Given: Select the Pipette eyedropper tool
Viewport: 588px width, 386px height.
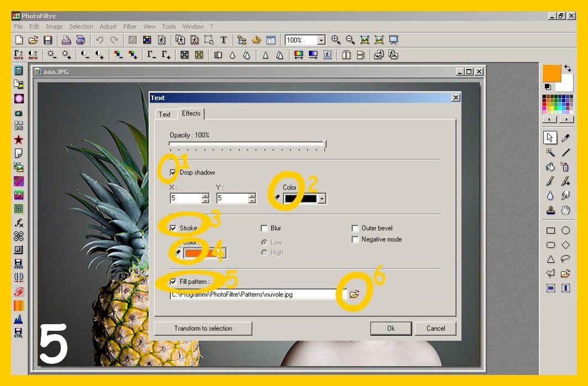Looking at the screenshot, I should tap(565, 138).
